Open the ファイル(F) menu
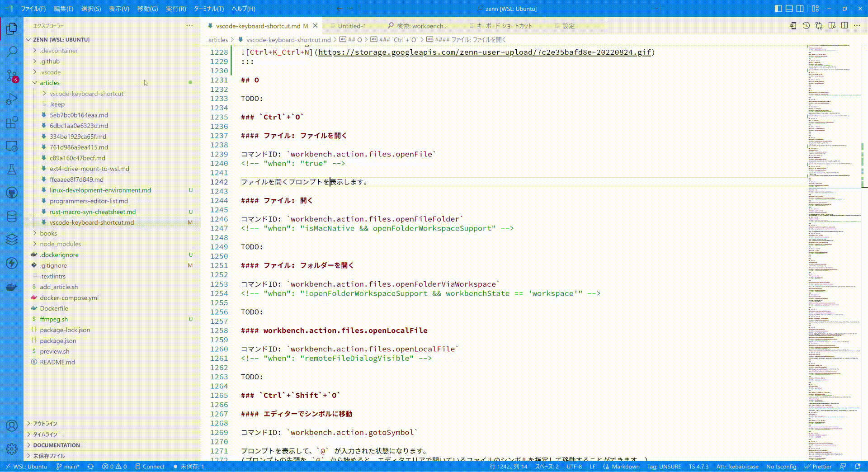The width and height of the screenshot is (868, 472). [33, 9]
